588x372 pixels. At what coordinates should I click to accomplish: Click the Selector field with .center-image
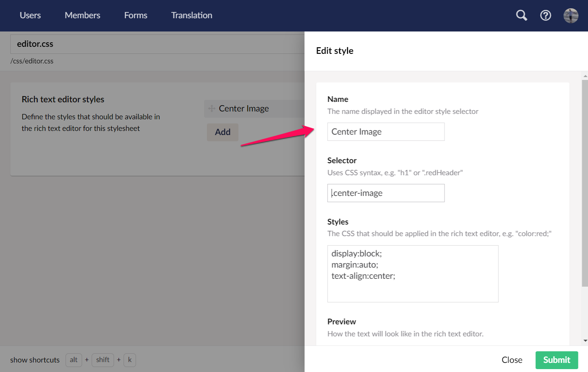tap(386, 193)
